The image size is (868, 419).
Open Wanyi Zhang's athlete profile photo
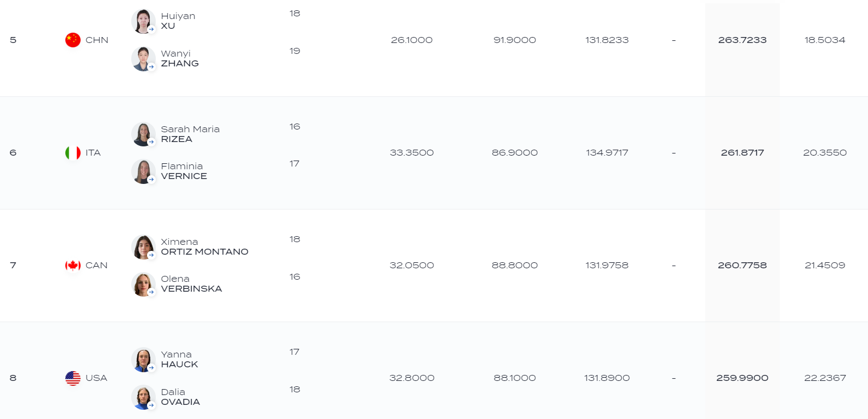pos(143,59)
